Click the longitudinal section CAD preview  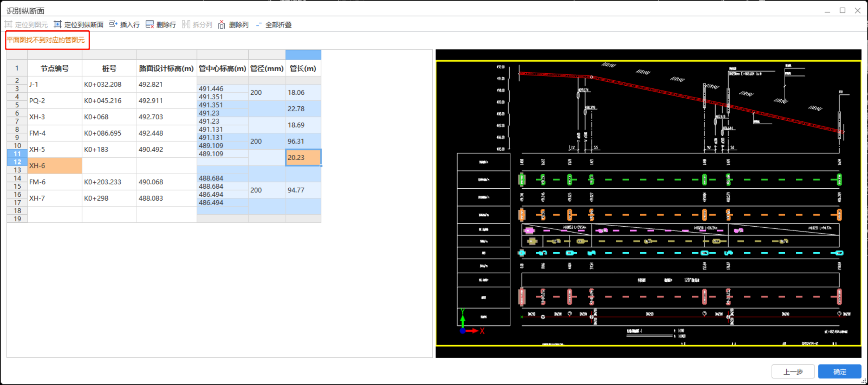point(648,204)
